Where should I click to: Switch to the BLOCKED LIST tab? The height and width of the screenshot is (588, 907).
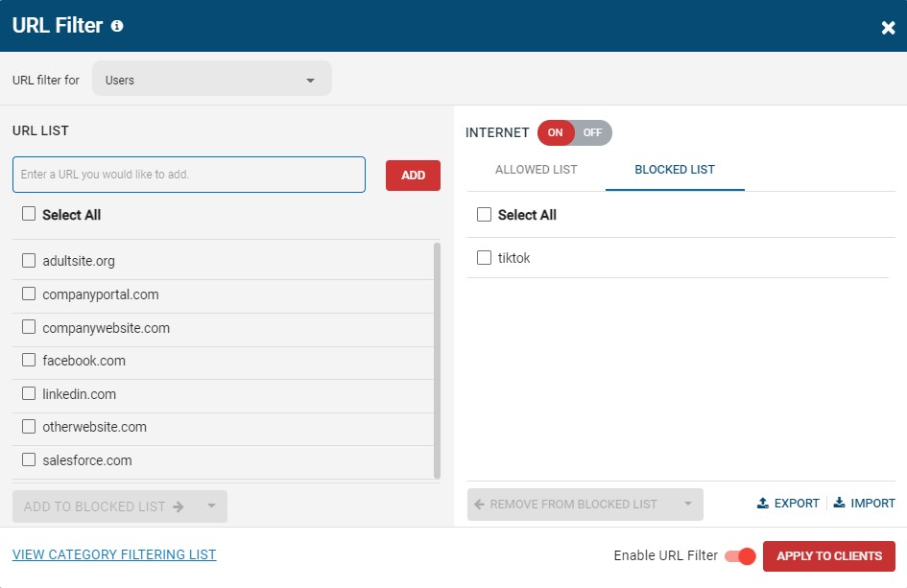pyautogui.click(x=675, y=170)
